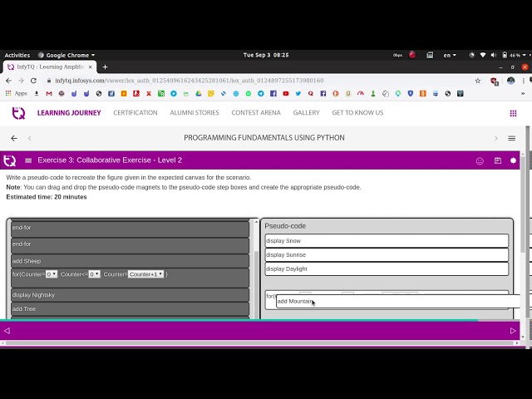Click the InfyTQ icon in purple exercise bar
Image resolution: width=532 pixels, height=399 pixels.
pos(9,160)
